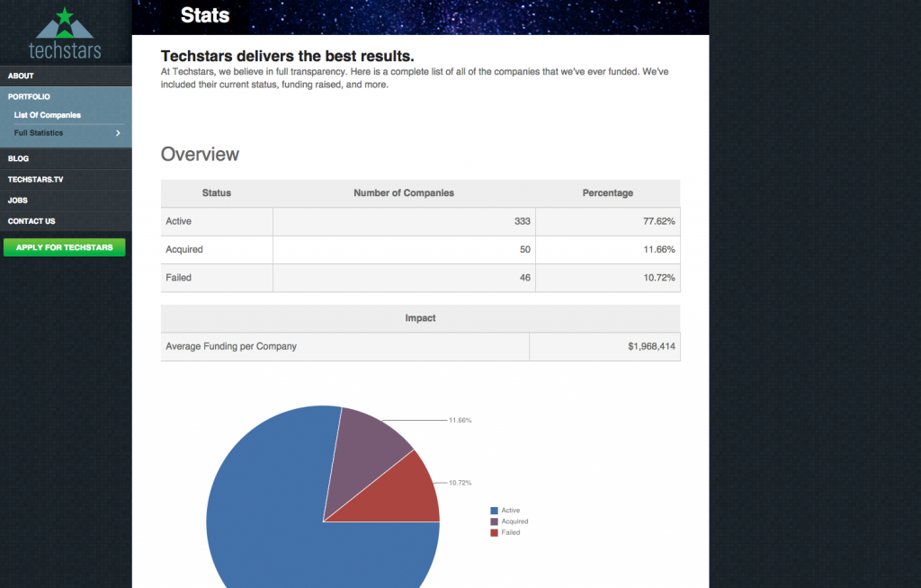
Task: Click 'Techstars delivers the best results' heading
Action: point(287,56)
